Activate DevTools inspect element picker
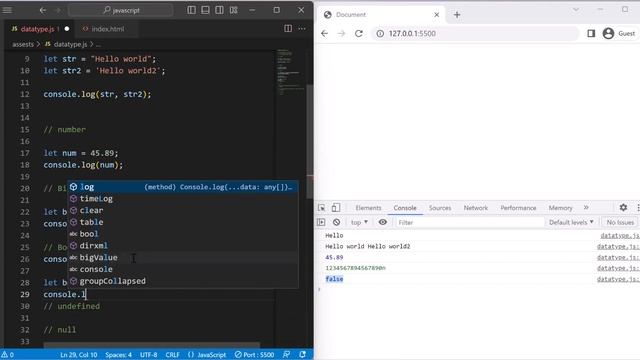 click(x=322, y=208)
